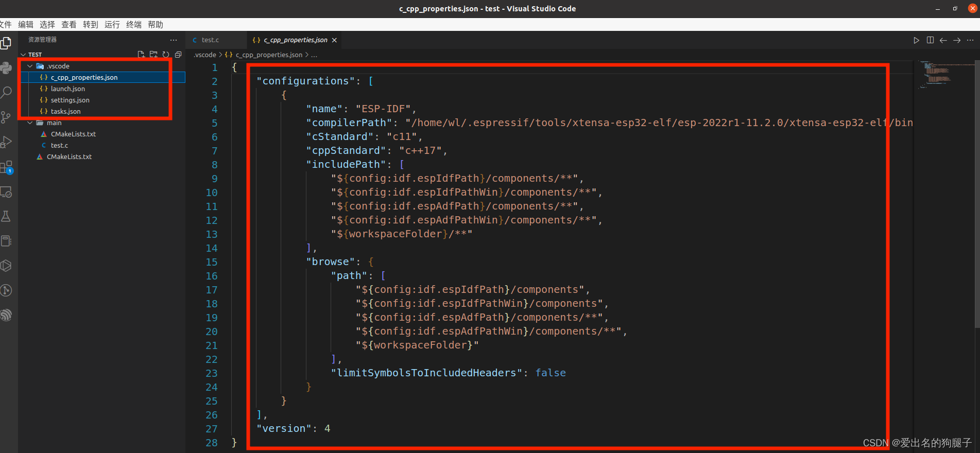Split the editor to the right
Viewport: 980px width, 453px height.
(x=930, y=40)
